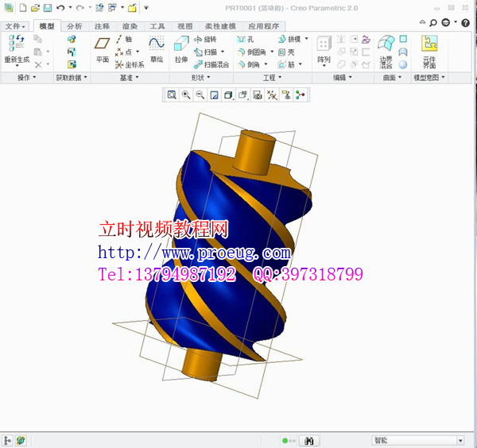
Task: Expand the 倒圆角 round dropdown arrow
Action: (272, 52)
